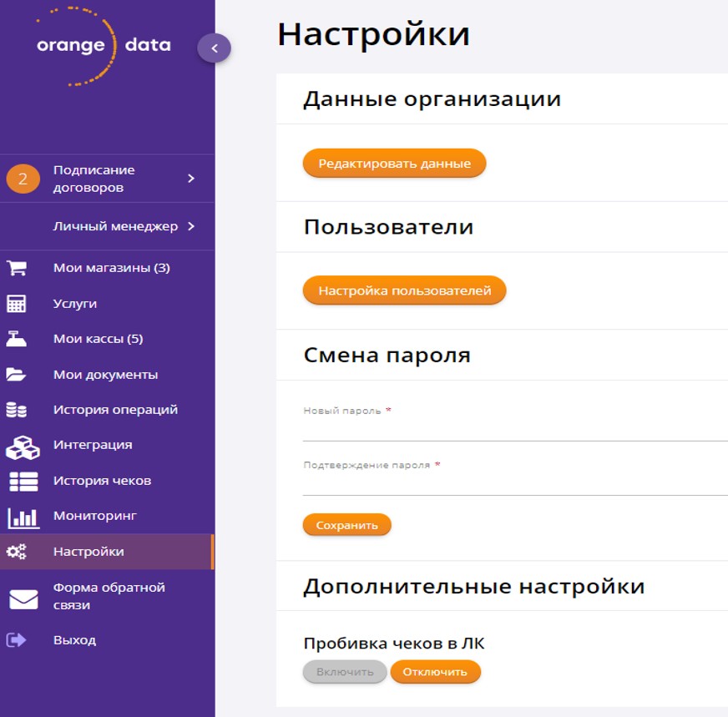728x717 pixels.
Task: Click the coins stack icon
Action: point(16,410)
